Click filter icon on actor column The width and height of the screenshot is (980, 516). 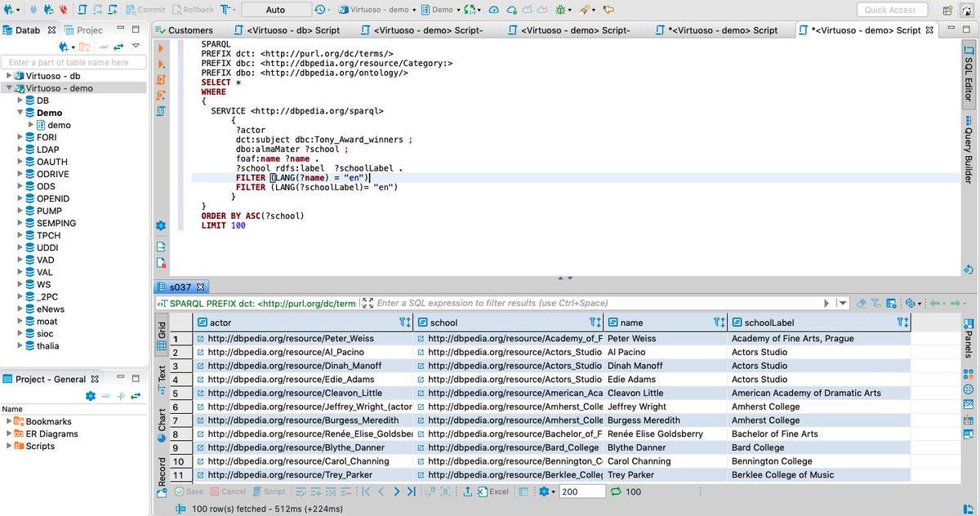(x=403, y=322)
